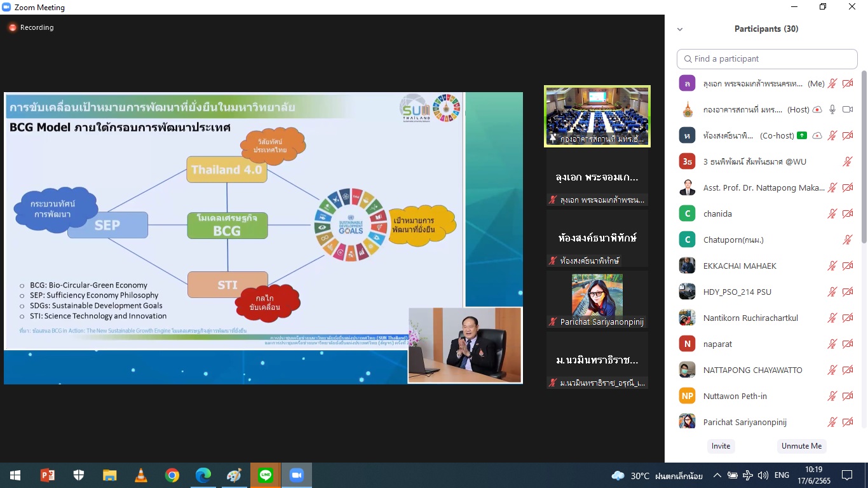Viewport: 868px width, 488px height.
Task: Collapse the Participants panel chevron
Action: [680, 29]
